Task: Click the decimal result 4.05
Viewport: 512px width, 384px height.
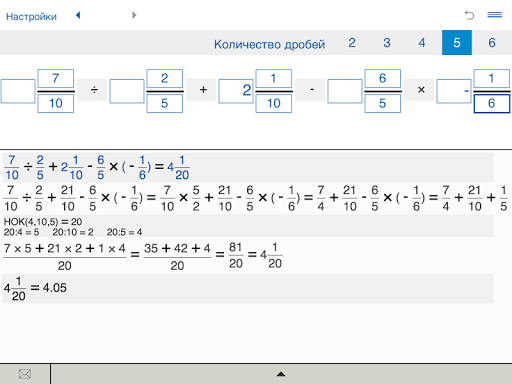Action: (55, 288)
